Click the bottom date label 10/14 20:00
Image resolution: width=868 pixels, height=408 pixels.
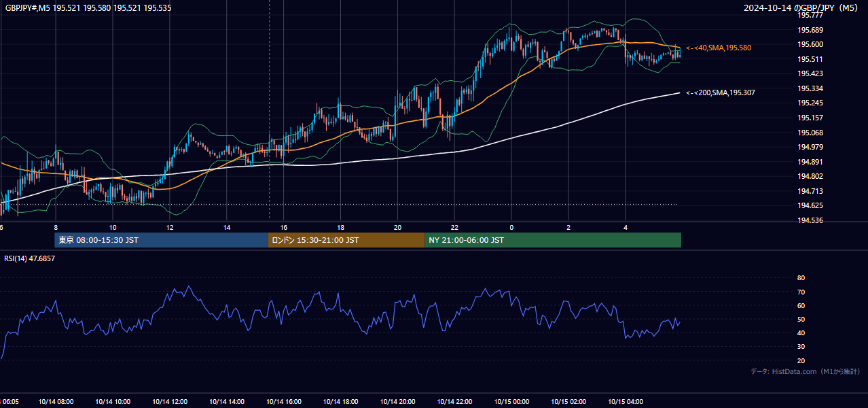click(x=398, y=402)
